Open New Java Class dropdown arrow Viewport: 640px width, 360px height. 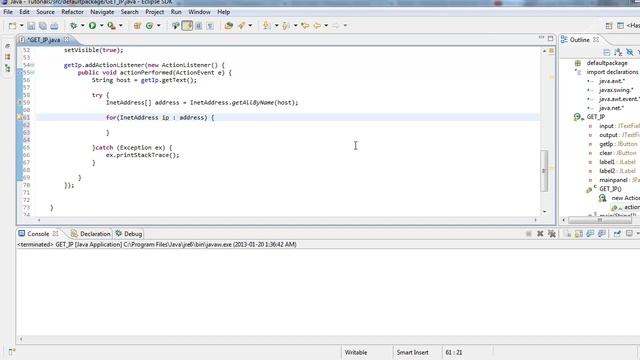click(x=159, y=26)
